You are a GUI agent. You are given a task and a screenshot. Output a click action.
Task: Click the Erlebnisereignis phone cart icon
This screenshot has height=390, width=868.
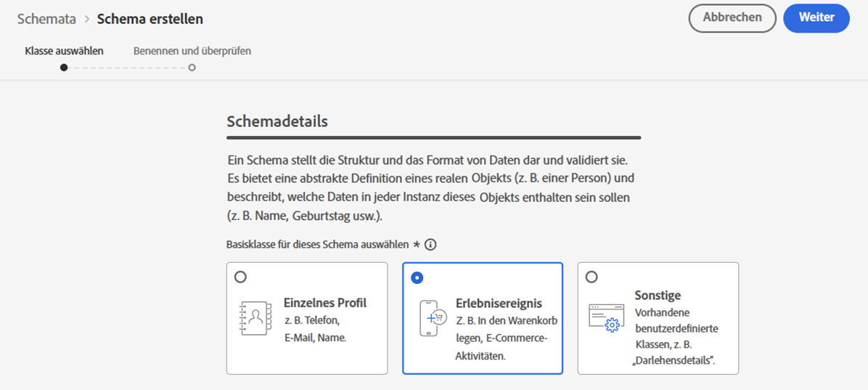(x=433, y=319)
